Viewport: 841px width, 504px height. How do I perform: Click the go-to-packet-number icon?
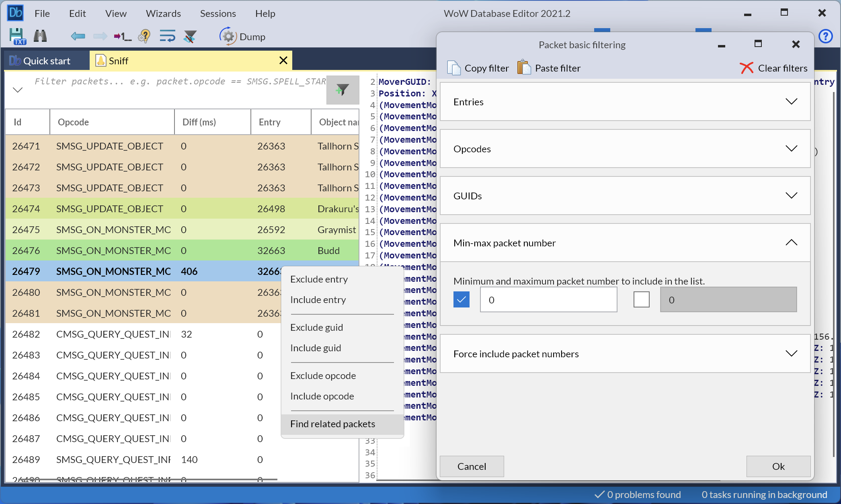(x=122, y=36)
